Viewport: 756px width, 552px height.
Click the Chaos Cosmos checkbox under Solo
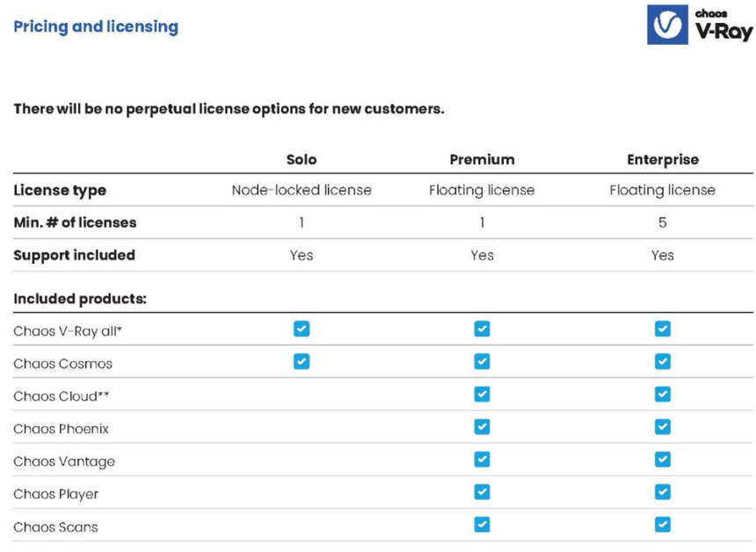point(302,361)
